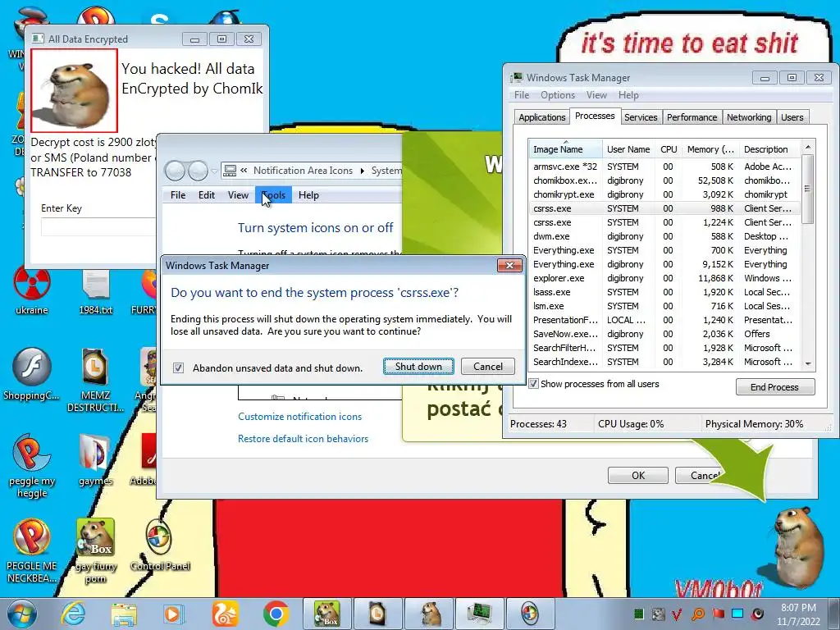The width and height of the screenshot is (840, 630).
Task: Open MEMZ DESTRUCTI... desktop icon
Action: (x=95, y=381)
